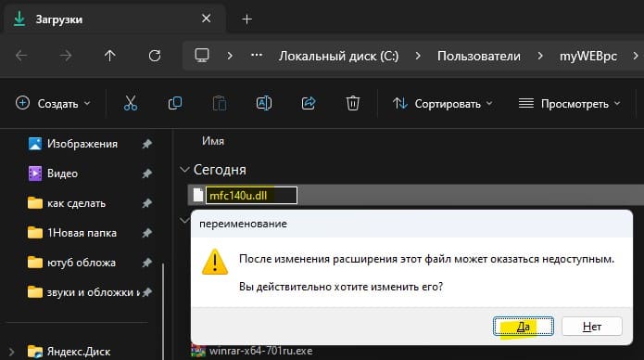Click the pin icon next to 1Новая папка
This screenshot has height=360, width=644.
(146, 233)
